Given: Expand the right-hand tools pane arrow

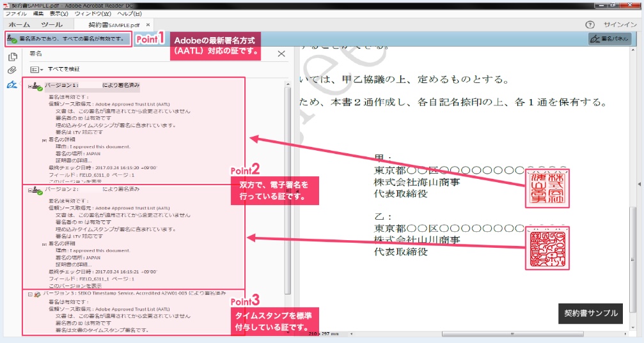Looking at the screenshot, I should point(640,184).
